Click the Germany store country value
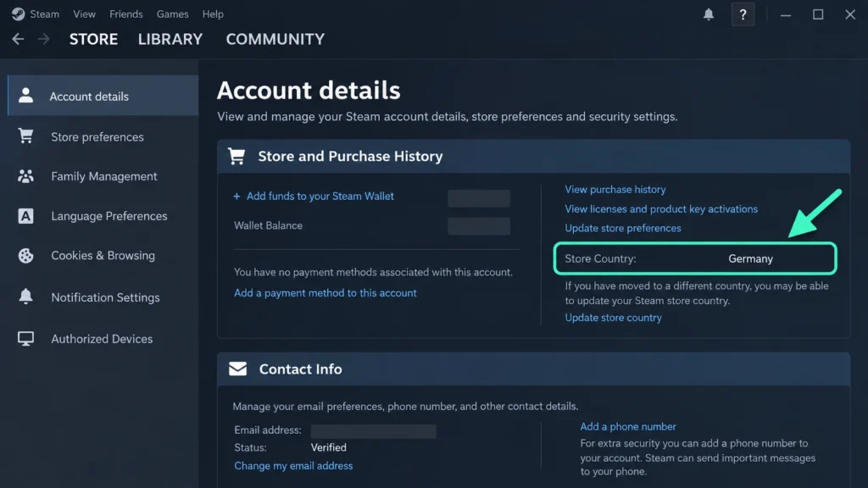The height and width of the screenshot is (488, 868). [750, 258]
